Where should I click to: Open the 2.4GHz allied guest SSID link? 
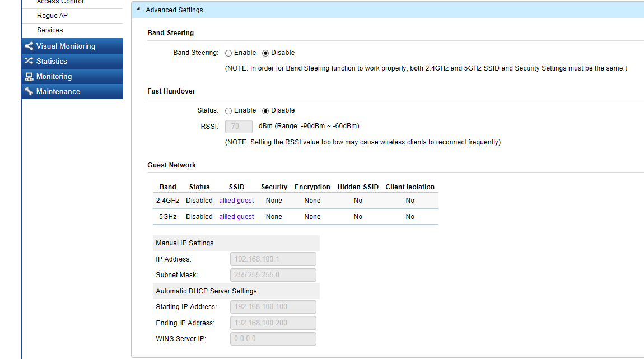(236, 201)
